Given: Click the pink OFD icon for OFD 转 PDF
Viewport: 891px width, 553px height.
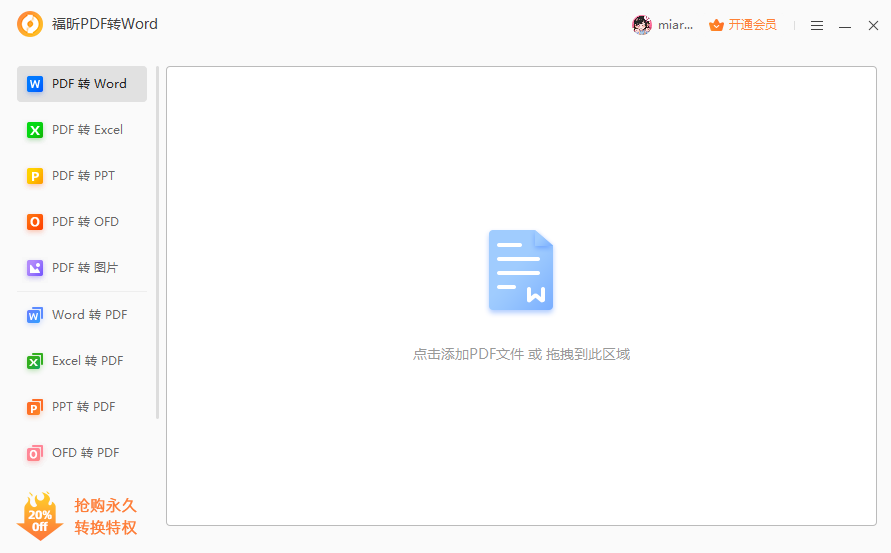Looking at the screenshot, I should (35, 454).
